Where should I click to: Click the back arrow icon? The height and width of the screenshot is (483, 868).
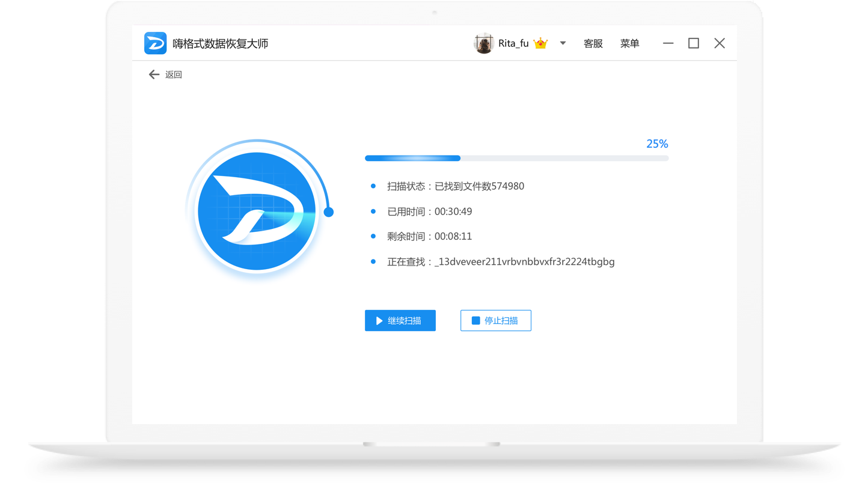point(154,74)
